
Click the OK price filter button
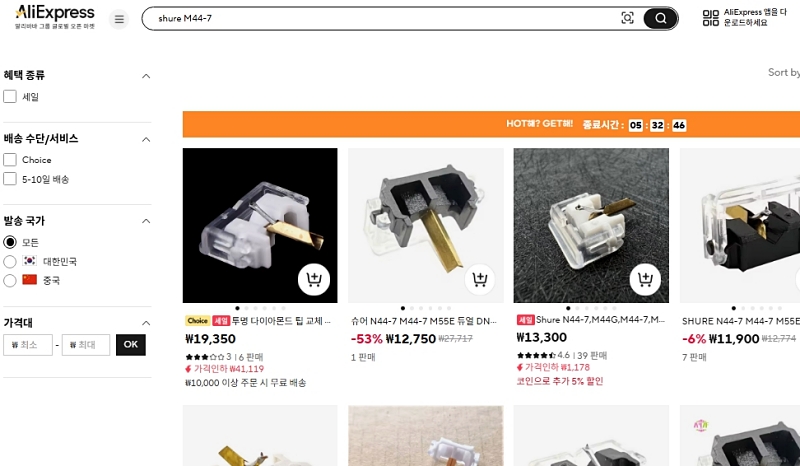[131, 345]
